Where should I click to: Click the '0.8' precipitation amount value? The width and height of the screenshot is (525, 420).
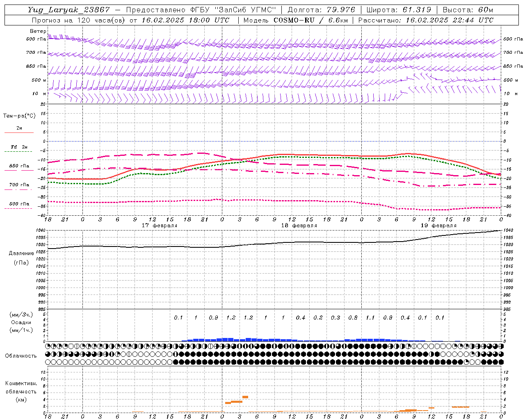[x=353, y=318]
